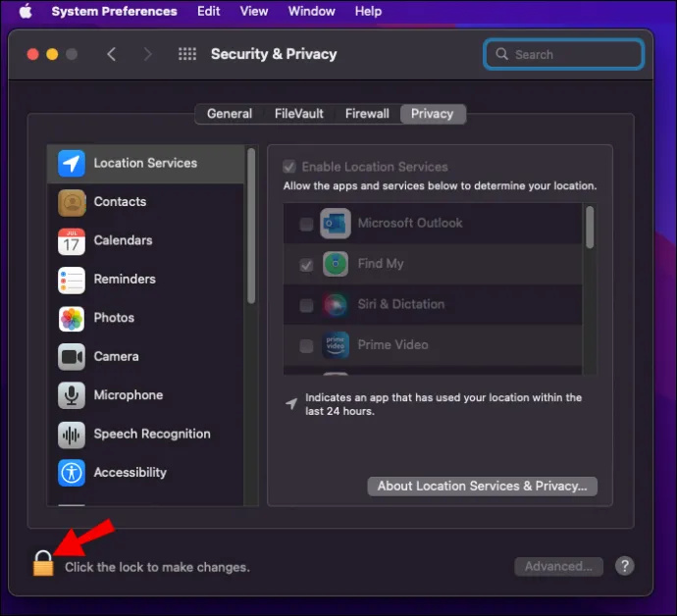The image size is (677, 616).
Task: Click the Speech Recognition waveform icon
Action: click(72, 435)
